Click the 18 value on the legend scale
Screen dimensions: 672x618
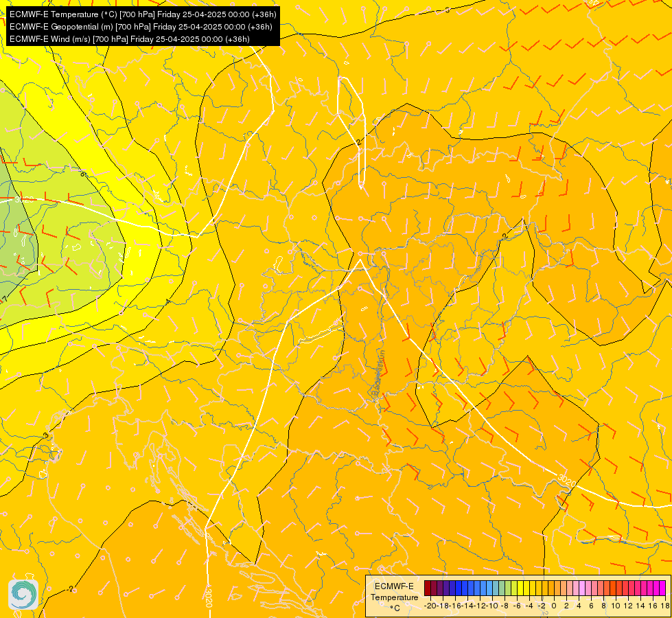[x=664, y=606]
